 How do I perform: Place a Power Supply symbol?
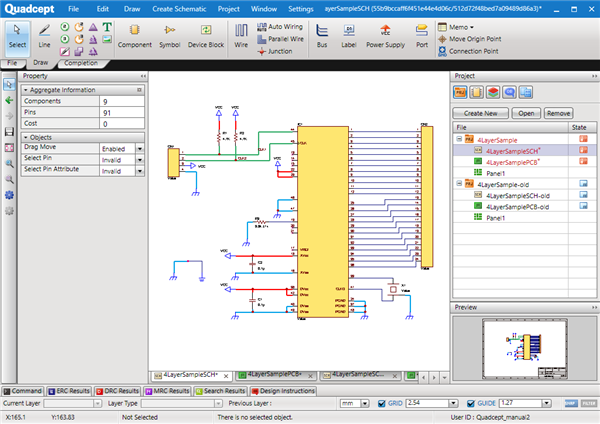[385, 37]
